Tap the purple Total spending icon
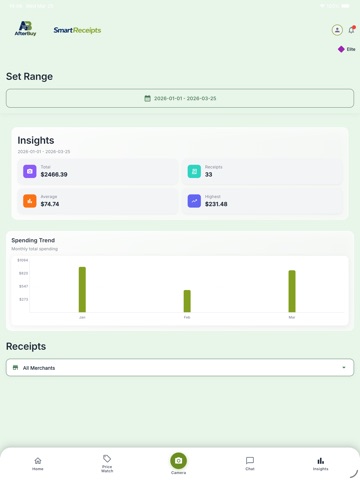The image size is (360, 480). coord(30,171)
